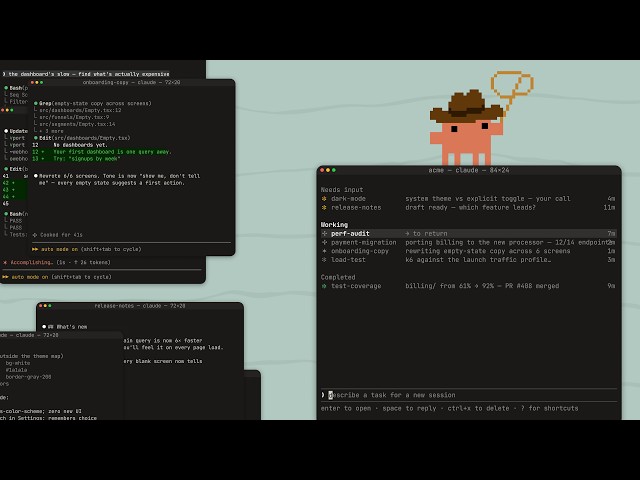The image size is (640, 480).
Task: Click the 7m elapsed time on perf-audit row
Action: (x=611, y=233)
